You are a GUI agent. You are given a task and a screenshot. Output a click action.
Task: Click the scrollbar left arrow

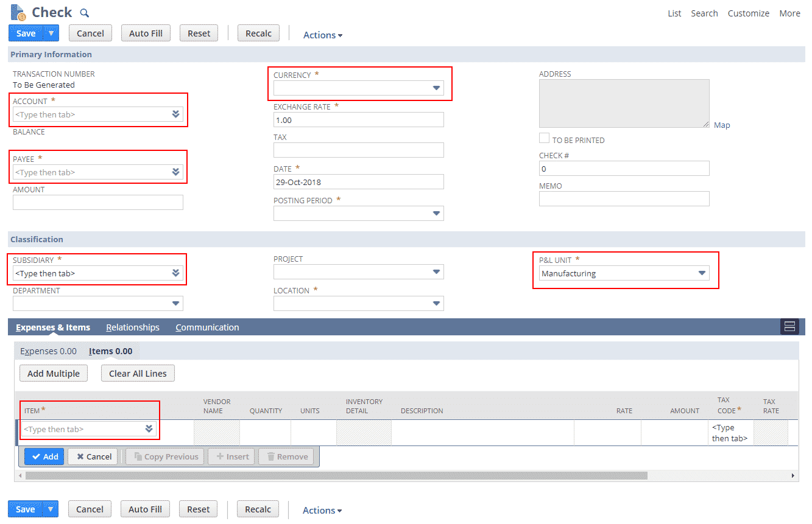[x=21, y=475]
